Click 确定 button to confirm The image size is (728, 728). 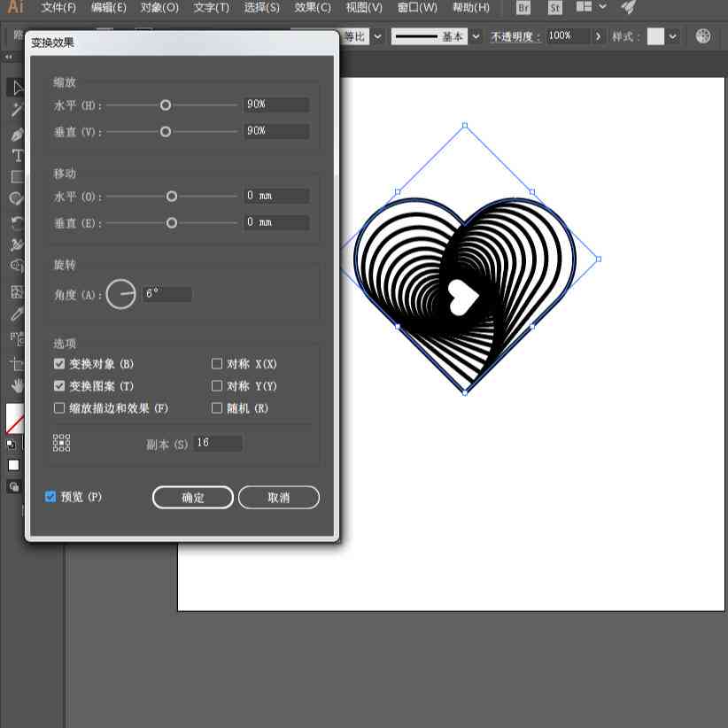(193, 497)
